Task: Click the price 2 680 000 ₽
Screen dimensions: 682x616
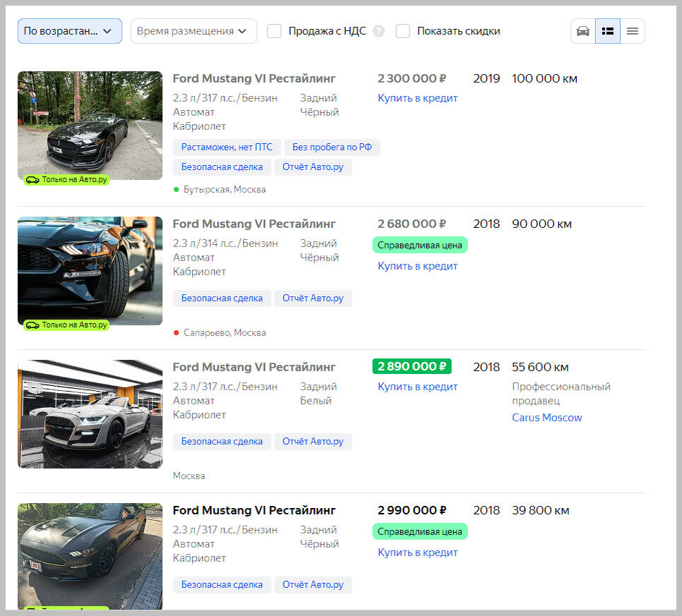Action: pos(412,224)
